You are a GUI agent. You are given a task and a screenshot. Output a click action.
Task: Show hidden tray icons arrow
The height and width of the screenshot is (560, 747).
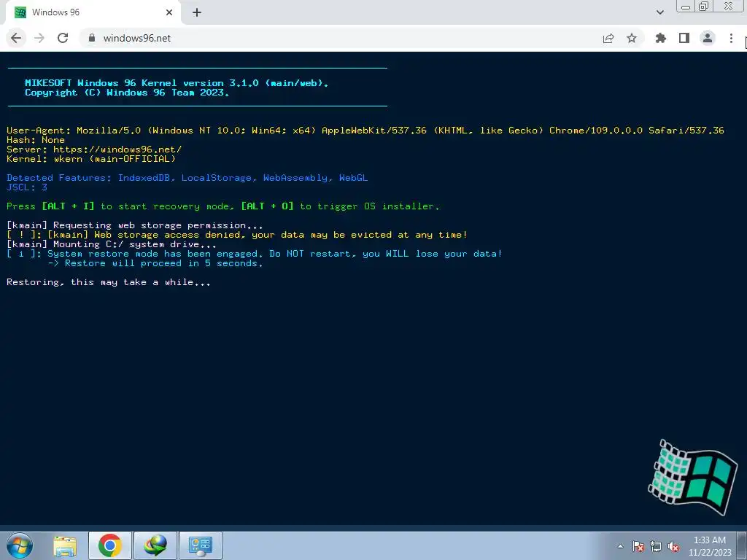[620, 546]
